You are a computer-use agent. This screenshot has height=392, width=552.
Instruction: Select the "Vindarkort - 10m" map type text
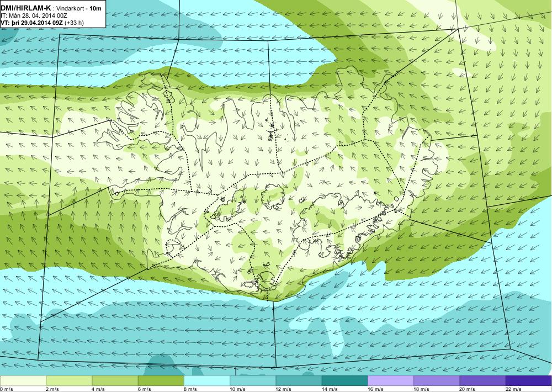[79, 8]
